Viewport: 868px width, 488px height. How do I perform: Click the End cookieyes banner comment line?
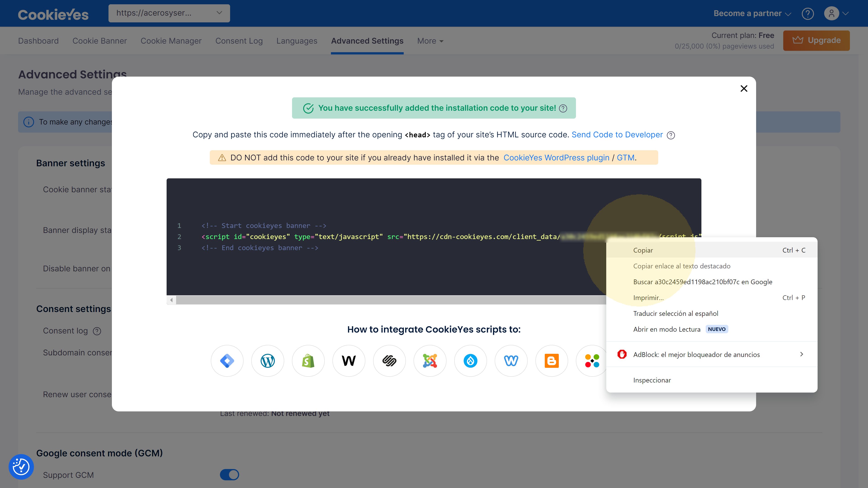[260, 248]
